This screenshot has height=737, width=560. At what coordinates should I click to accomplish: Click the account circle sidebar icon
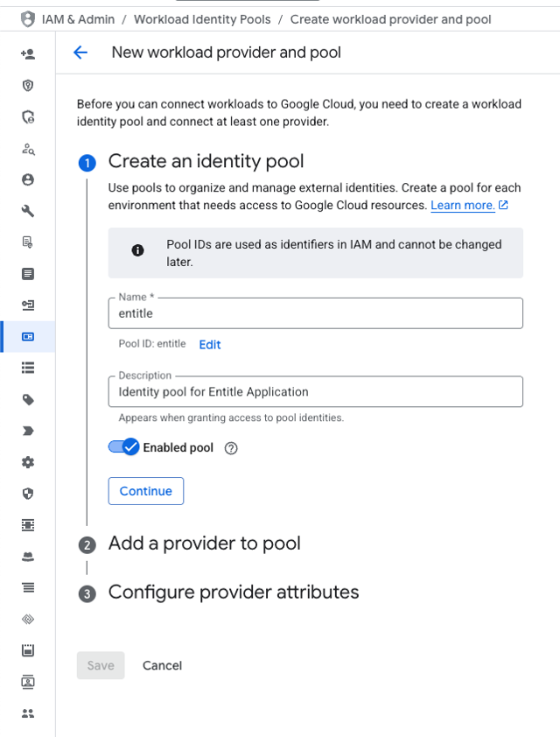(28, 179)
